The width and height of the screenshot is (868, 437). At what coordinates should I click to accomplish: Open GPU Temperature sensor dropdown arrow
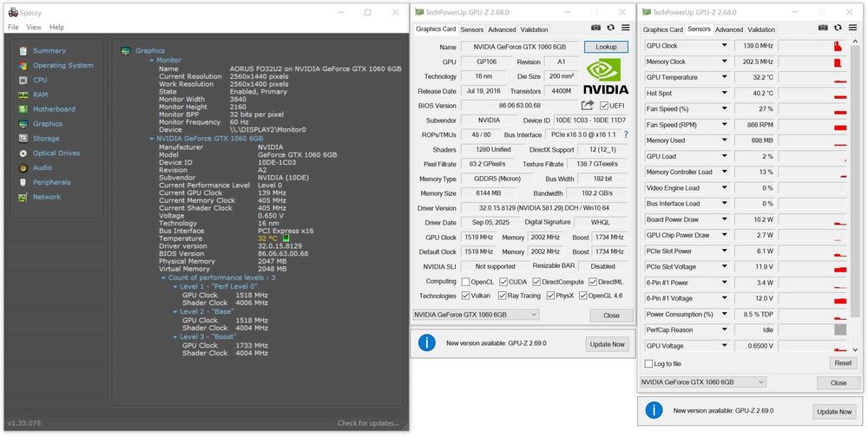tap(724, 77)
